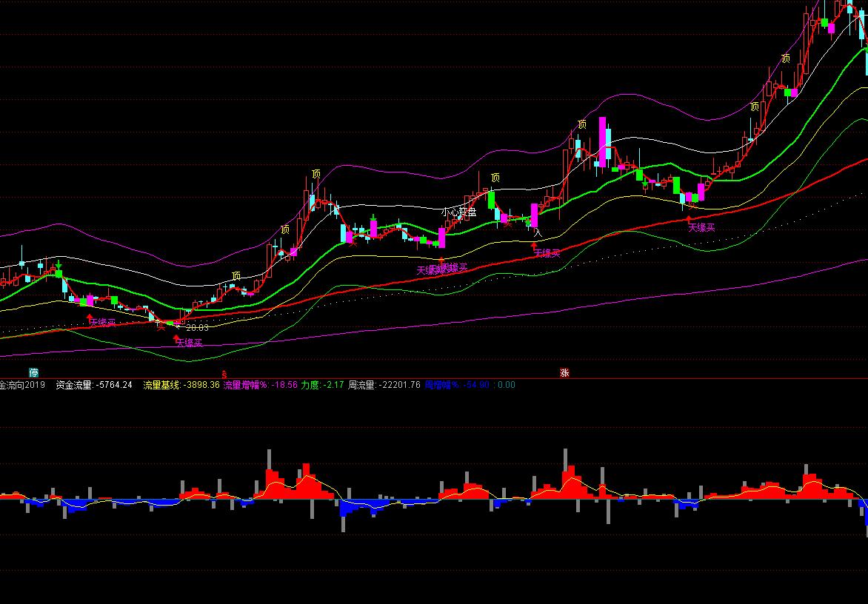868x604 pixels.
Task: Click the red arrow above lowest 天缘买 label
Action: [x=176, y=337]
